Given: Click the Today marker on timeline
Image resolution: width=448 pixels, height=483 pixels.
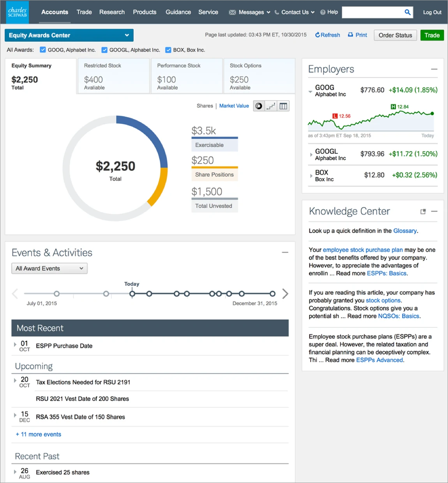Looking at the screenshot, I should [132, 293].
